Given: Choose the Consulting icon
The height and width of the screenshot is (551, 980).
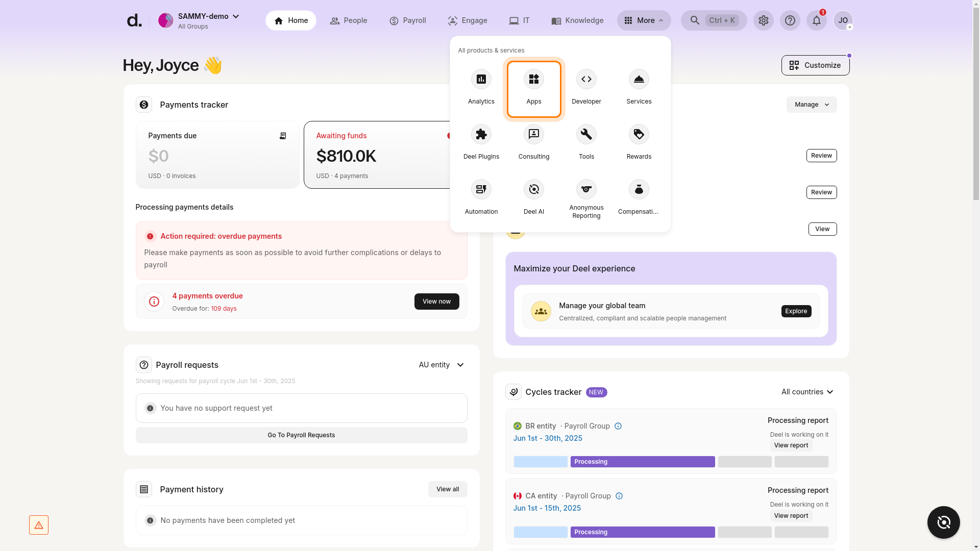Looking at the screenshot, I should [533, 134].
